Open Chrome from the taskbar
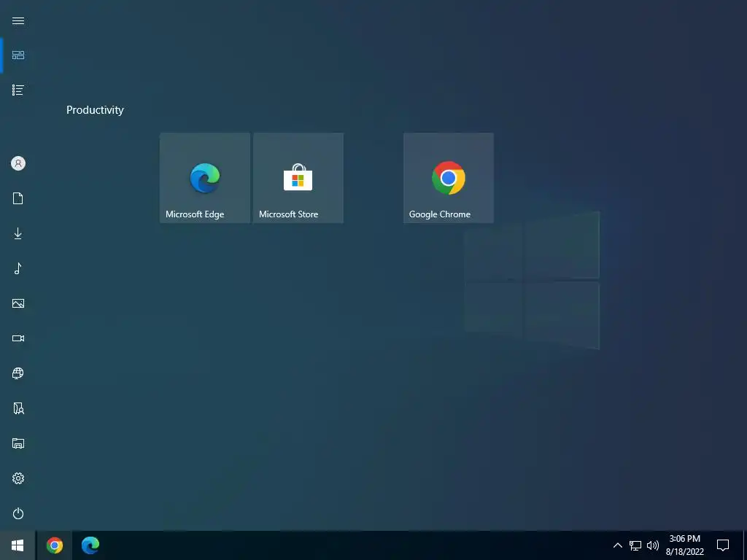This screenshot has height=560, width=747. click(x=54, y=545)
